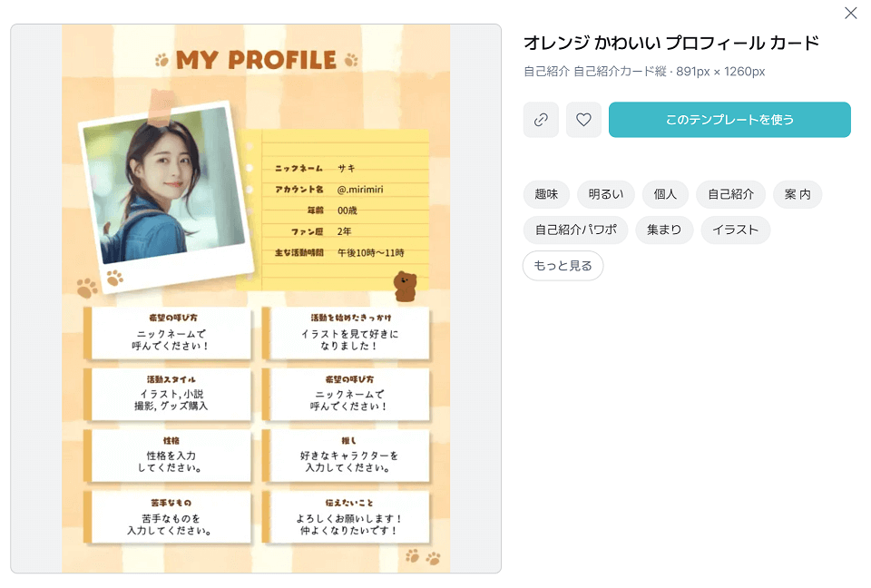Select the 明るい tag chip
The height and width of the screenshot is (588, 871).
[605, 194]
